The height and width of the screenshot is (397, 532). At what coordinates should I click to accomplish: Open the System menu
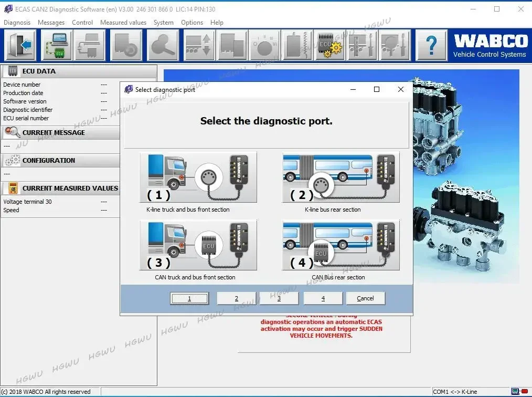164,23
